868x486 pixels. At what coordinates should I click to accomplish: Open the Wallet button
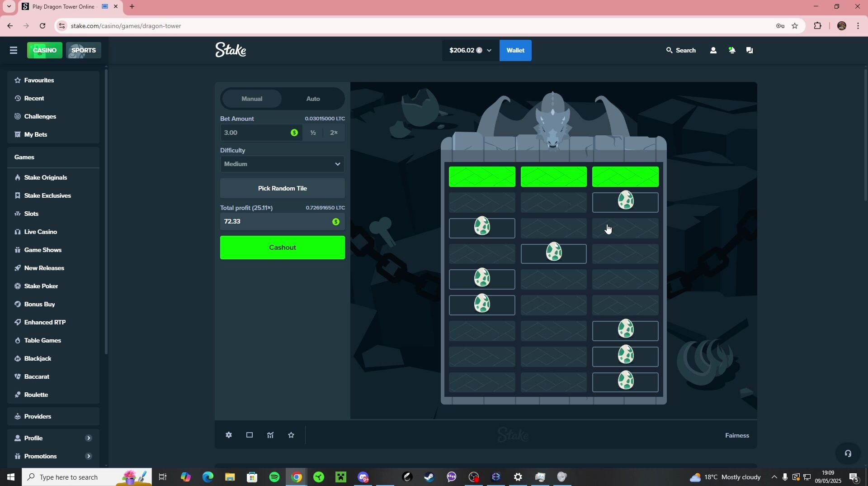[x=515, y=50]
